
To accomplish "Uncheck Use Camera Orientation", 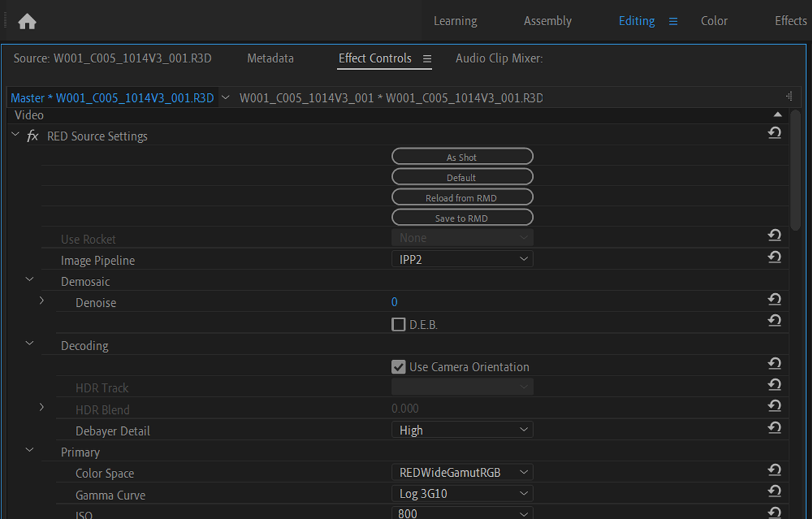I will pos(399,367).
